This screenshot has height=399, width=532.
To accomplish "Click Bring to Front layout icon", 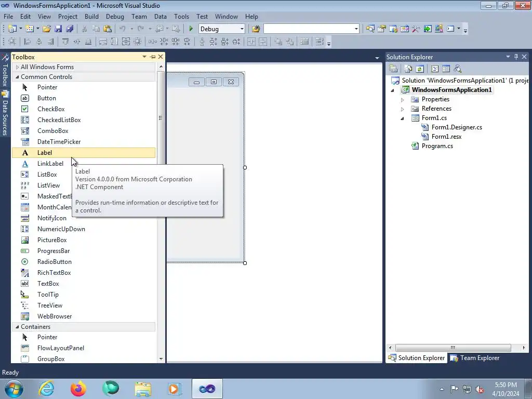I will pyautogui.click(x=278, y=42).
